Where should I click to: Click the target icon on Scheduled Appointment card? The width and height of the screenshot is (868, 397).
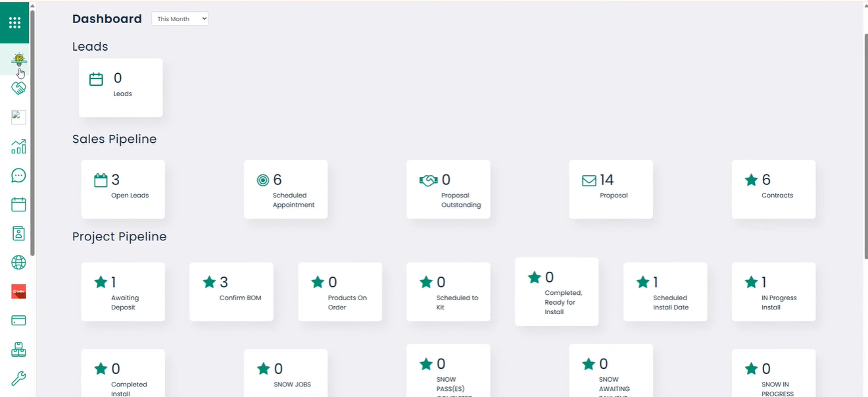point(263,180)
